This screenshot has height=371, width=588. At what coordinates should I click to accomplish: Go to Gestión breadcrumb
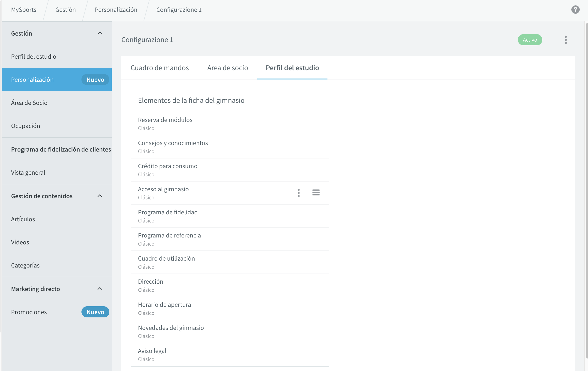(66, 10)
